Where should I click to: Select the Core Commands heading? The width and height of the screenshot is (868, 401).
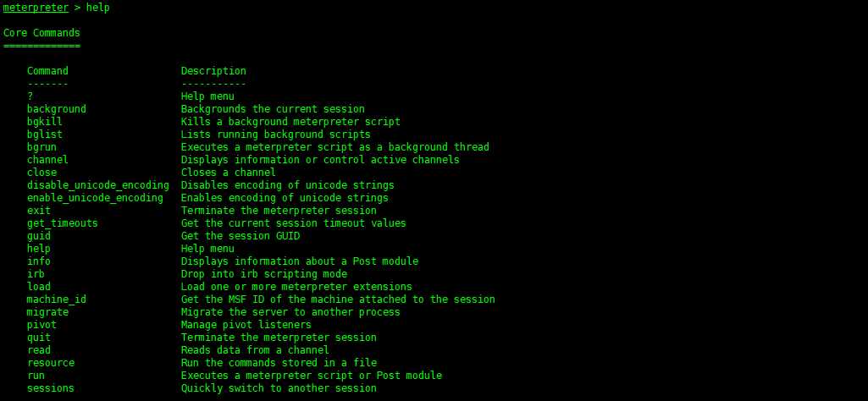click(x=41, y=33)
